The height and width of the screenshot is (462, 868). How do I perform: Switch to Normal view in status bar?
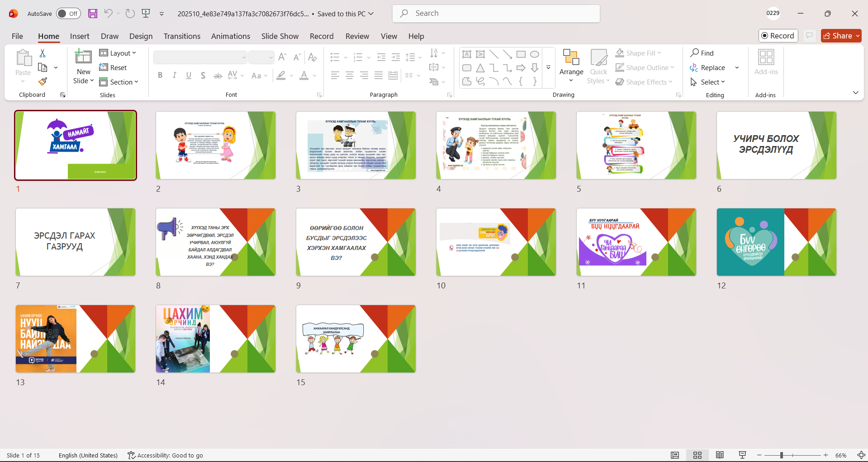pos(674,455)
